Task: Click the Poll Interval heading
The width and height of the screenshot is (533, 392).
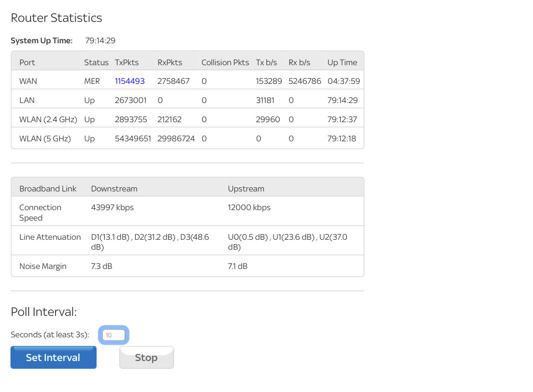Action: click(44, 312)
